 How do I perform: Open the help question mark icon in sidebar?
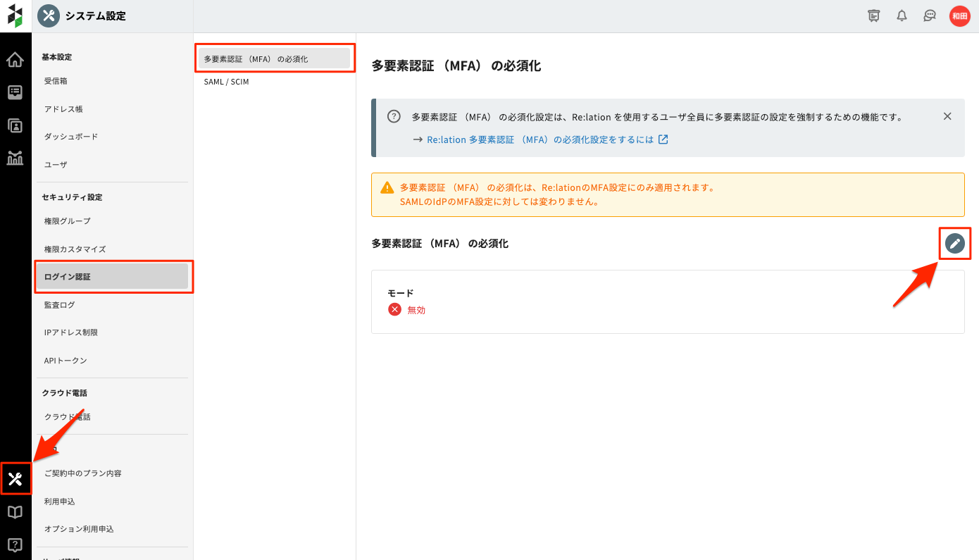coord(15,545)
